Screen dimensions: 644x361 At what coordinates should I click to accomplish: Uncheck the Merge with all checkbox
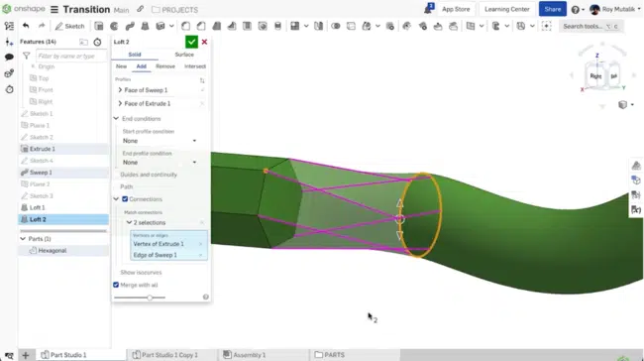(116, 285)
